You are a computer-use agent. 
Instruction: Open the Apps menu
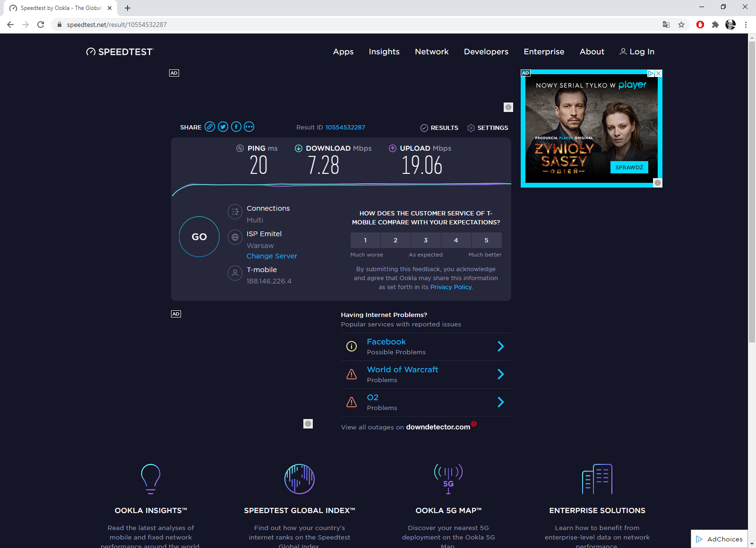coord(344,52)
